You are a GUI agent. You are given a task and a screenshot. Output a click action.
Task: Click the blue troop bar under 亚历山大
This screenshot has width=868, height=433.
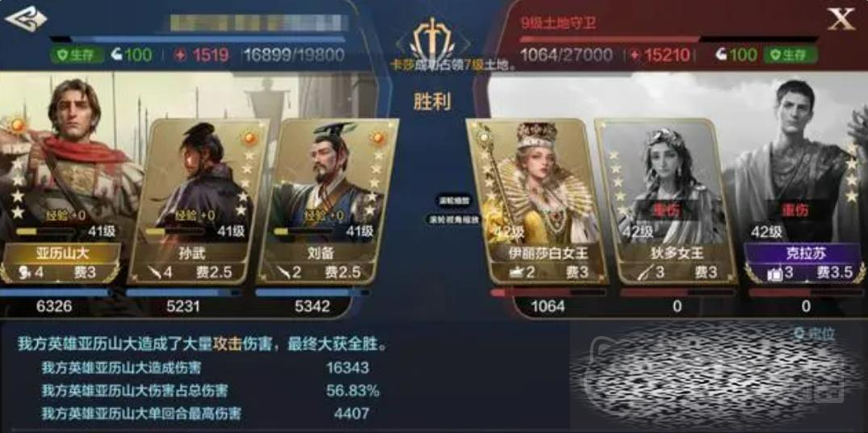point(56,292)
